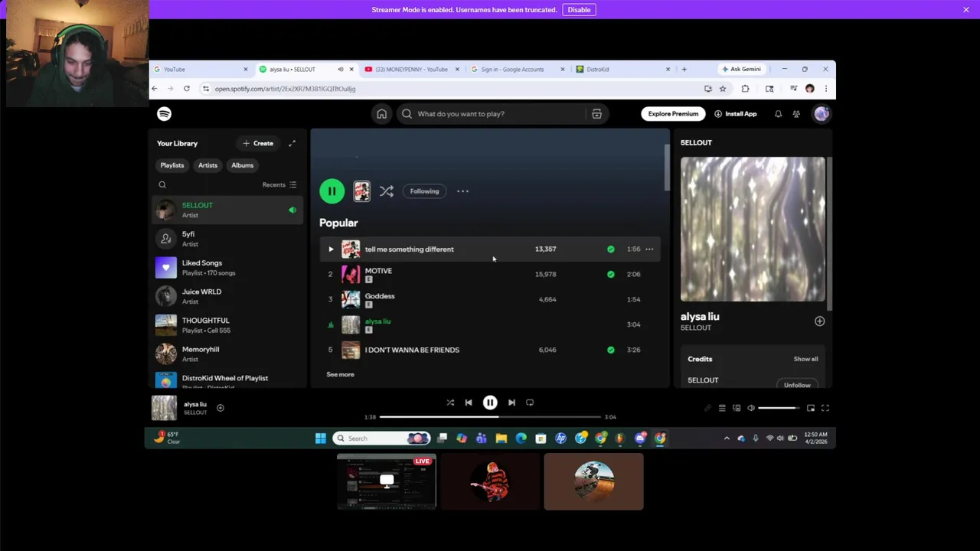Screen dimensions: 980x551
Task: Expand Your Library to full view
Action: 292,143
